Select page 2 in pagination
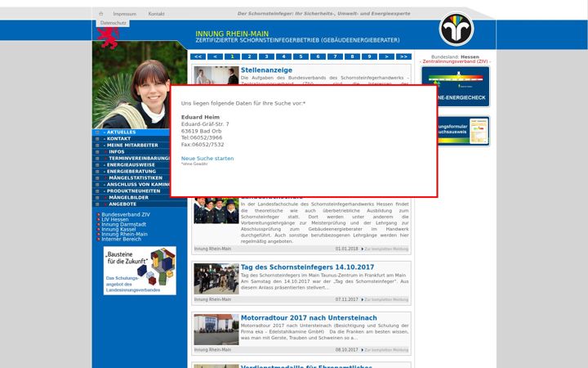 click(x=249, y=56)
